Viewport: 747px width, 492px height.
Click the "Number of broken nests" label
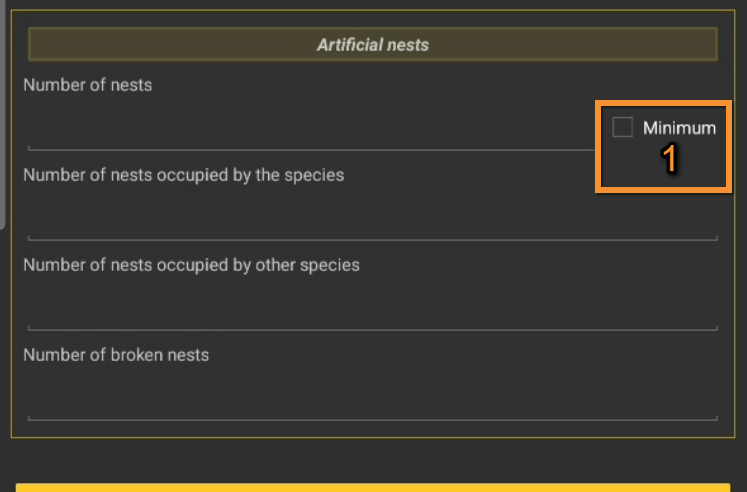(x=116, y=355)
